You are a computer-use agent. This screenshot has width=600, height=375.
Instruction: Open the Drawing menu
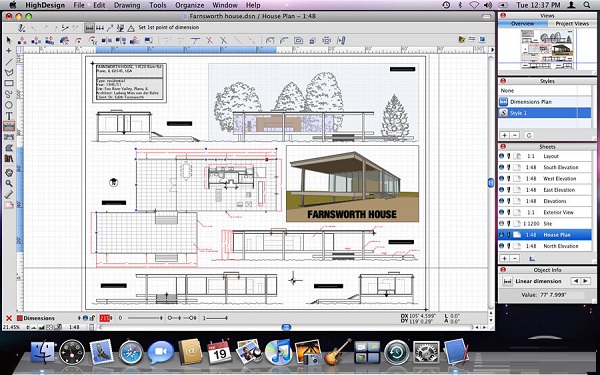pos(127,5)
